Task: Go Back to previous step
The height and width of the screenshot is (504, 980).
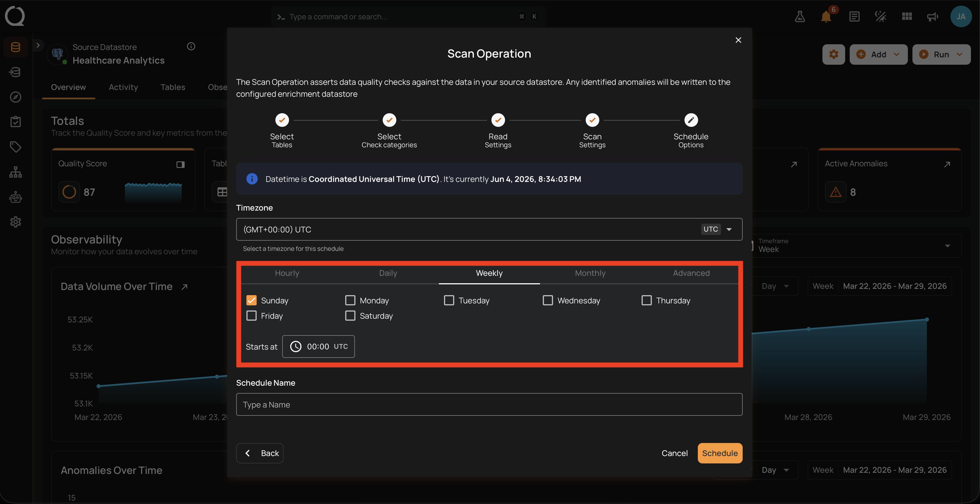Action: click(260, 453)
